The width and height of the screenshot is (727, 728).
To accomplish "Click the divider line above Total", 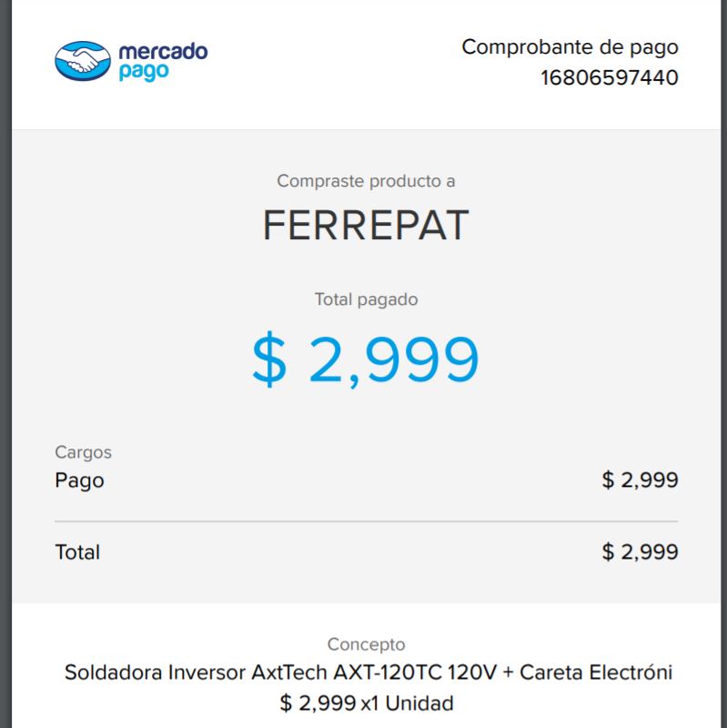I will tap(367, 521).
